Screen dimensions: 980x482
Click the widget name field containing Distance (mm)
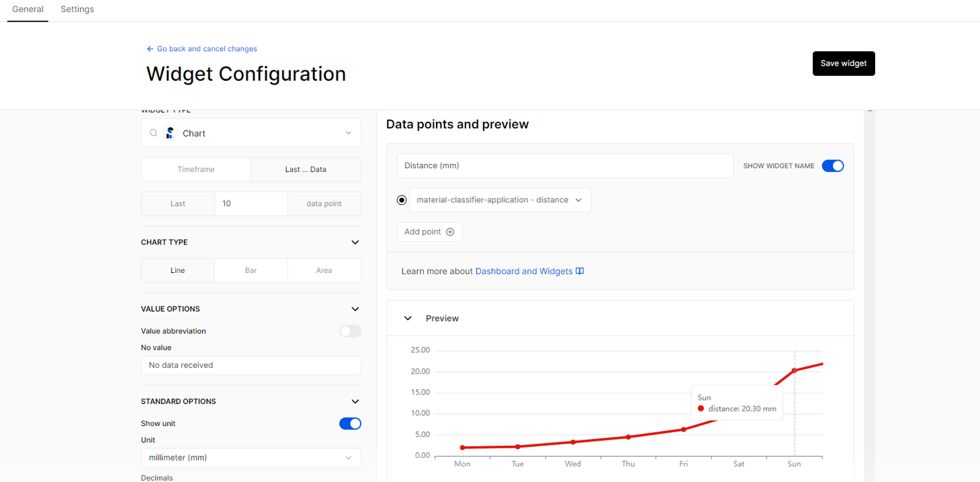pos(565,166)
